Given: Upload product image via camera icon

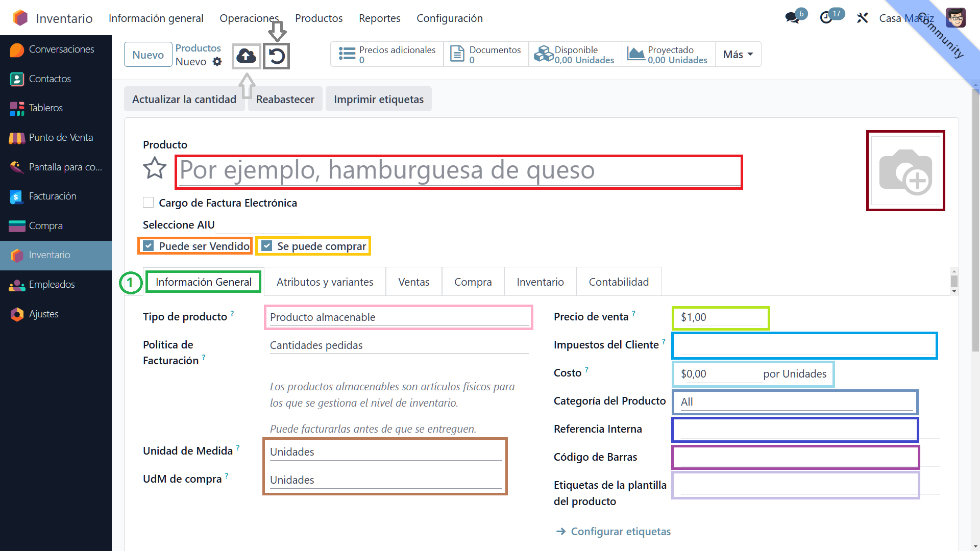Looking at the screenshot, I should coord(905,171).
